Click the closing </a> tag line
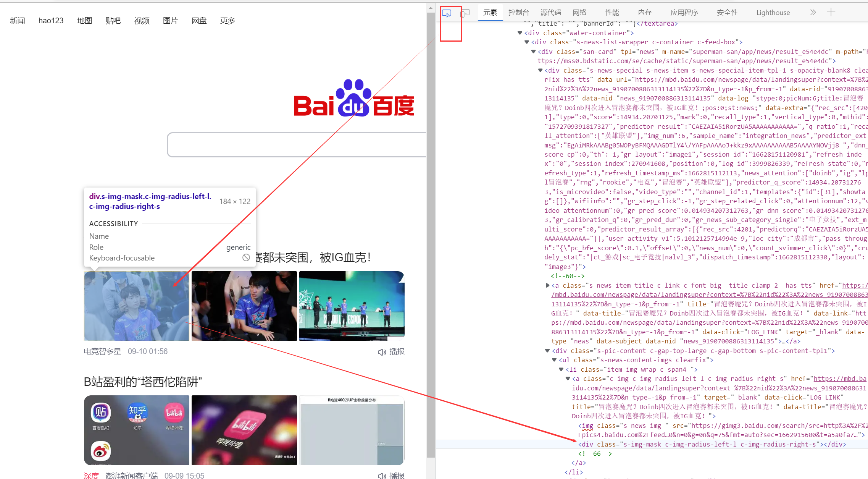 579,463
